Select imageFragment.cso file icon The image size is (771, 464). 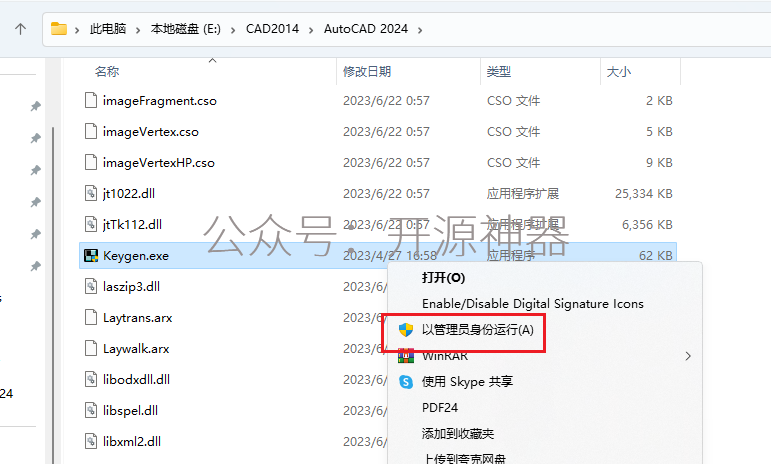click(x=91, y=100)
